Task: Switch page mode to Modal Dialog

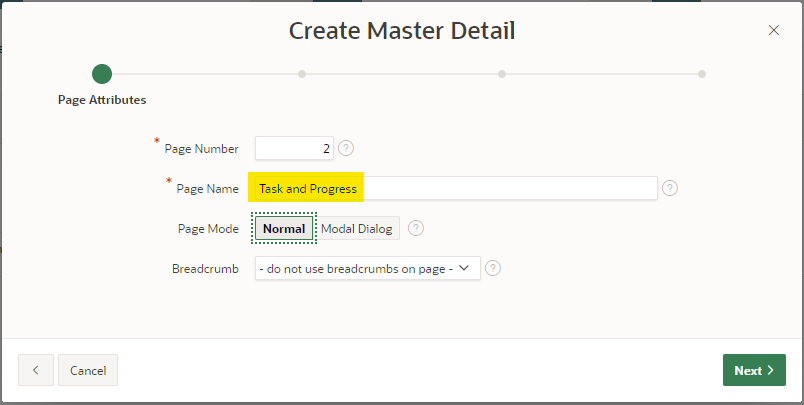Action: [358, 228]
